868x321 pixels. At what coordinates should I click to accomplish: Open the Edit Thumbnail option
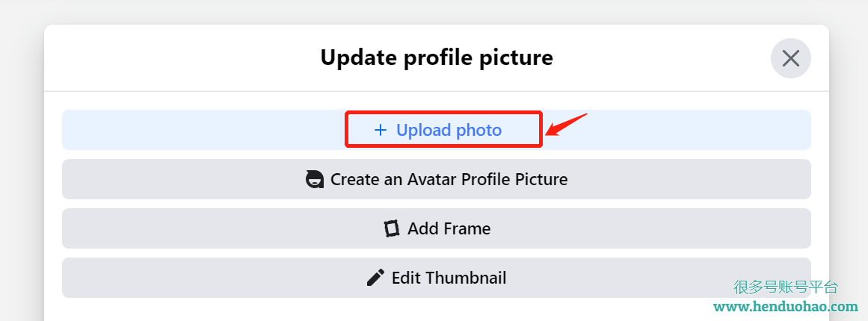pyautogui.click(x=436, y=278)
